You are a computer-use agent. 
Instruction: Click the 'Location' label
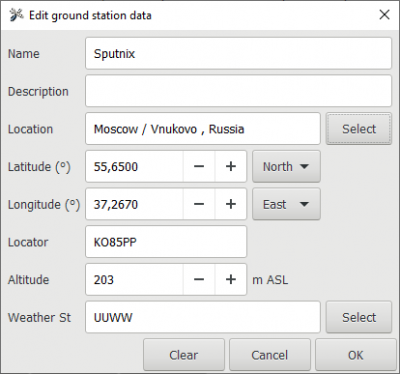[30, 129]
